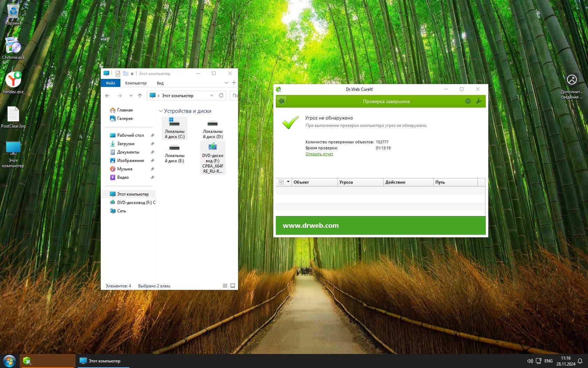
Task: Collapse the Devices and drives group
Action: click(x=161, y=111)
